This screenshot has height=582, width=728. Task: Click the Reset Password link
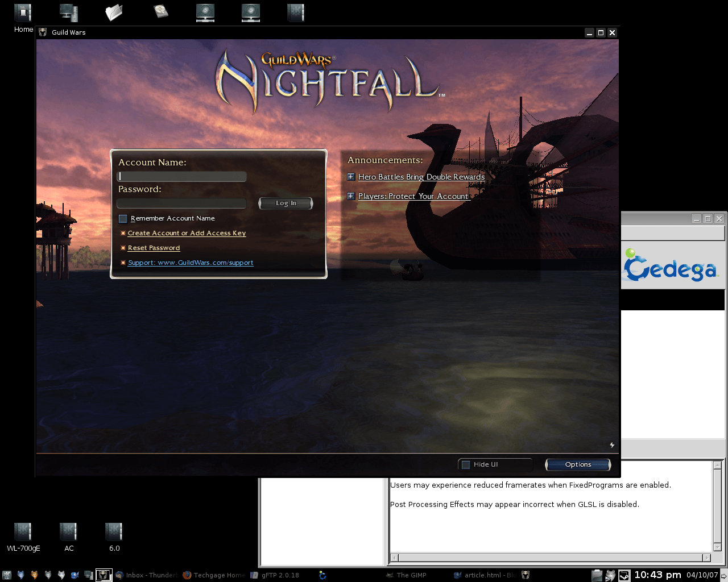[154, 248]
